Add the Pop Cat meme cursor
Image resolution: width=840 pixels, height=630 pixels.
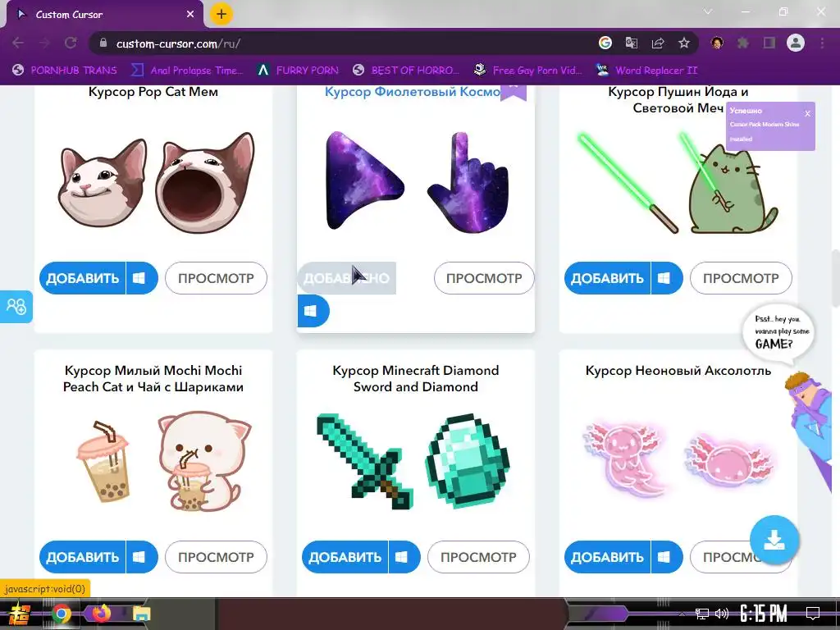[83, 278]
